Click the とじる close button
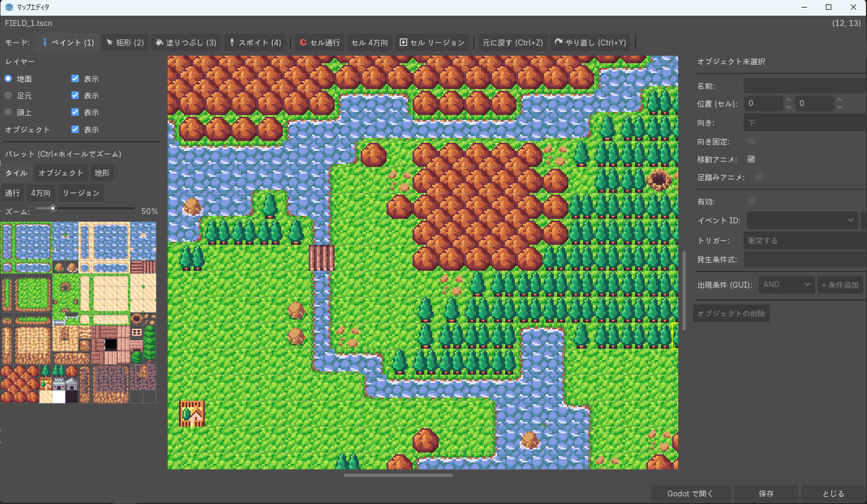Viewport: 867px width, 504px height. (x=833, y=494)
